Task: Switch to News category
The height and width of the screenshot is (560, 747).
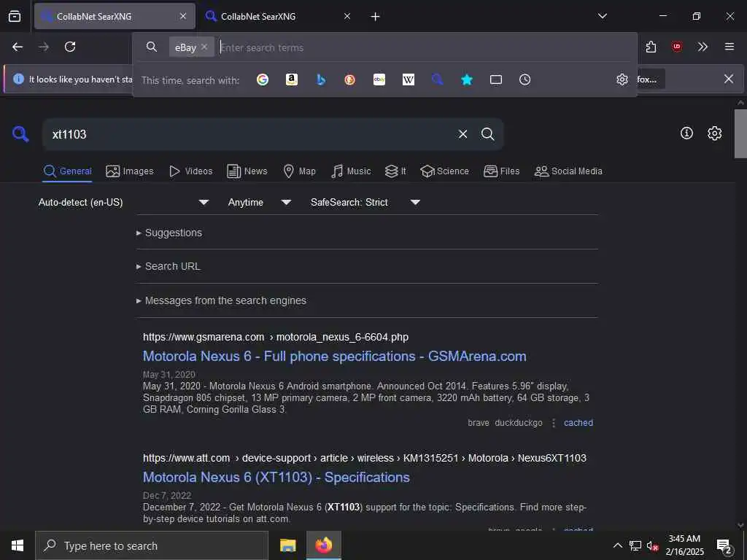Action: click(x=247, y=171)
